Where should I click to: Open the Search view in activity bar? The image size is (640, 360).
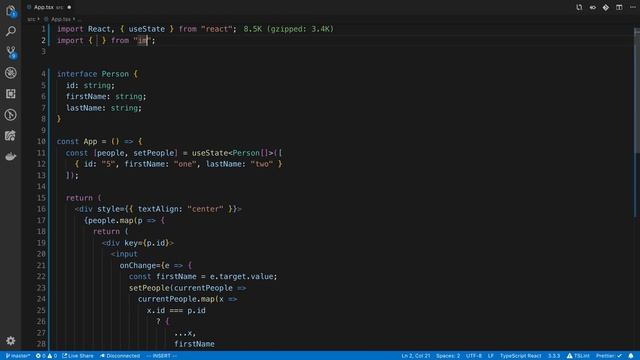[x=11, y=31]
